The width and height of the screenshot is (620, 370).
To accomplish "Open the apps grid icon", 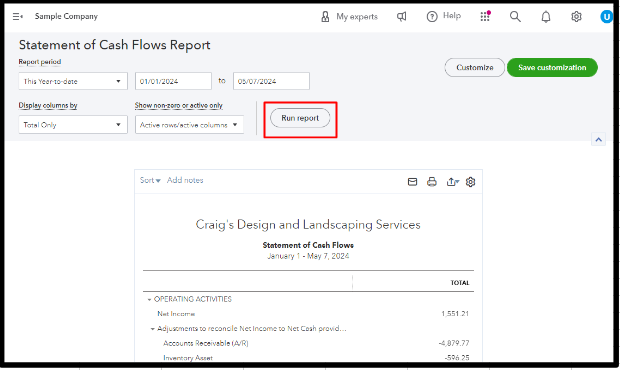I will point(485,16).
